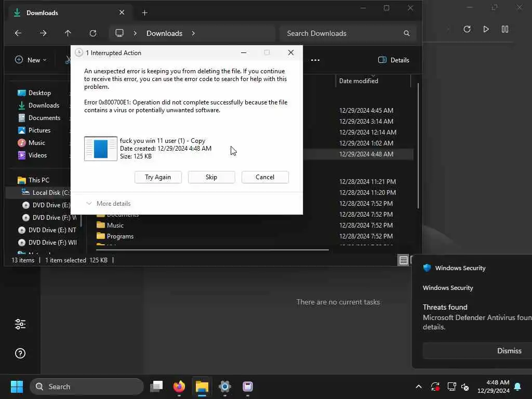Viewport: 532px width, 399px height.
Task: Add a new Explorer tab
Action: [144, 13]
